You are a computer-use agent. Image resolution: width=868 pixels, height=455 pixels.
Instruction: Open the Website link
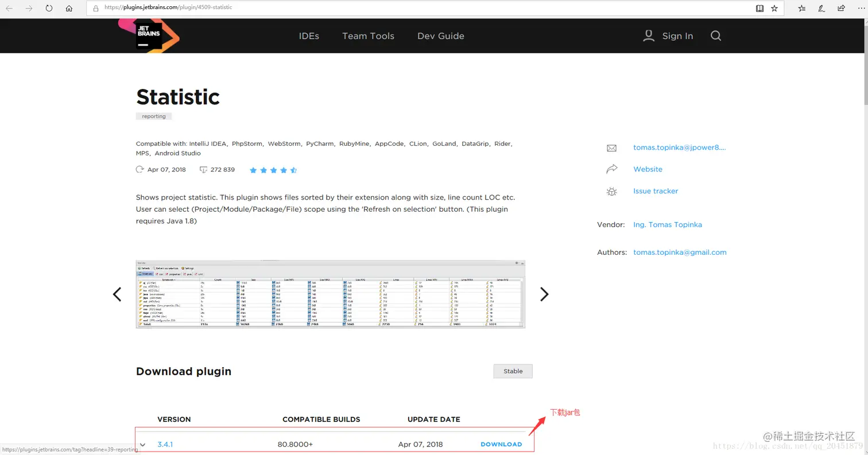click(648, 169)
